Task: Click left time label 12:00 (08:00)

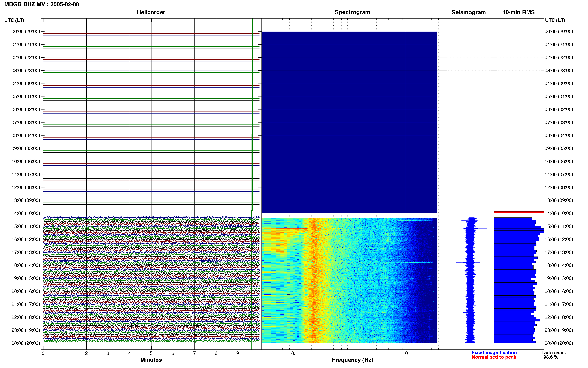Action: [26, 187]
